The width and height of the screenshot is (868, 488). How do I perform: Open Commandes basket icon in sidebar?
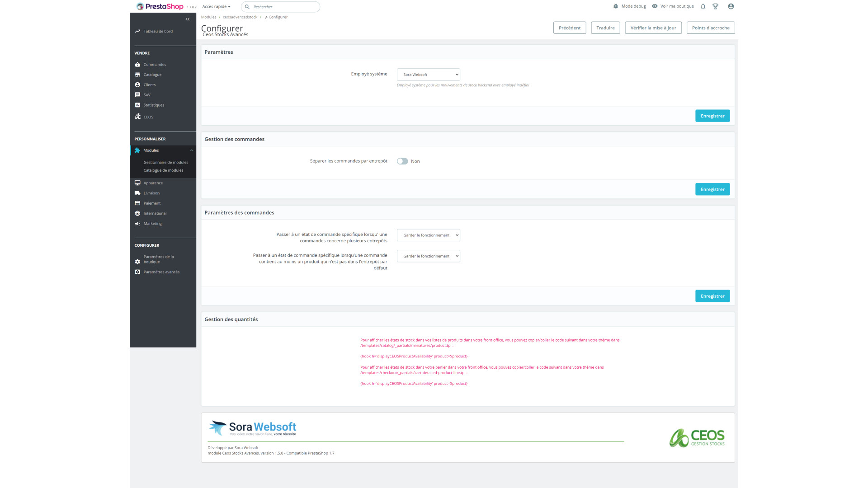point(137,65)
